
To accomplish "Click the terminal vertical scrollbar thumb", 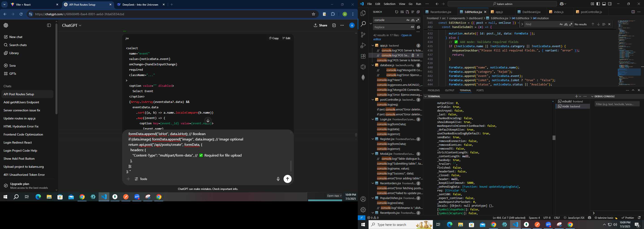I will tap(554, 138).
